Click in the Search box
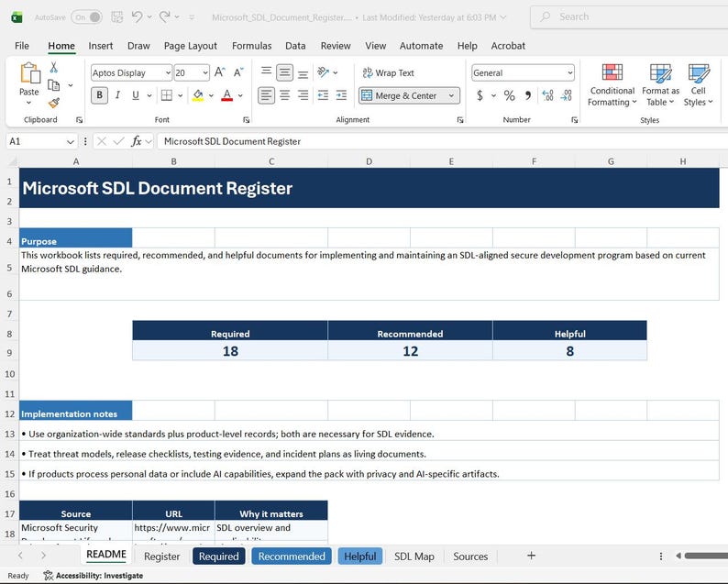Viewport: 728px width, 584px height. pos(629,17)
